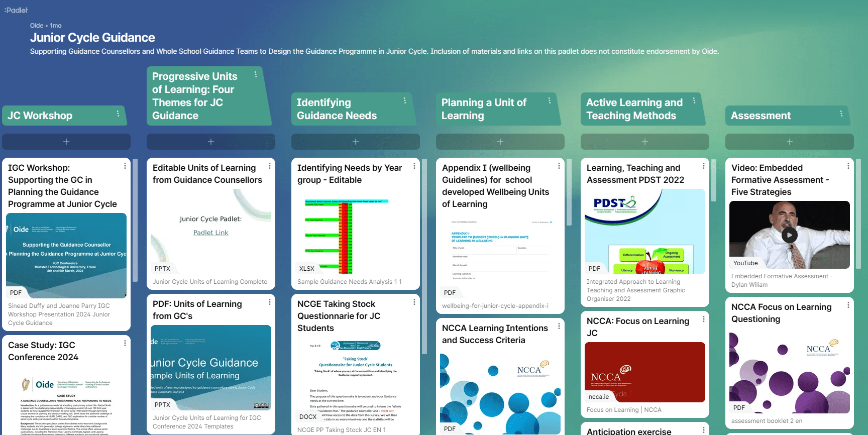The width and height of the screenshot is (868, 435).
Task: Click the Assessment section heading
Action: (761, 116)
